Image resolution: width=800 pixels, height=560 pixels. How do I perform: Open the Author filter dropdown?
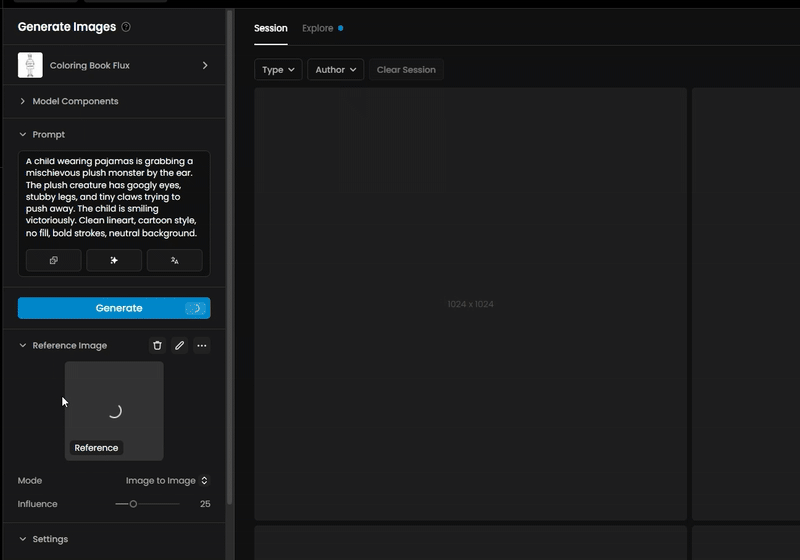pos(335,70)
